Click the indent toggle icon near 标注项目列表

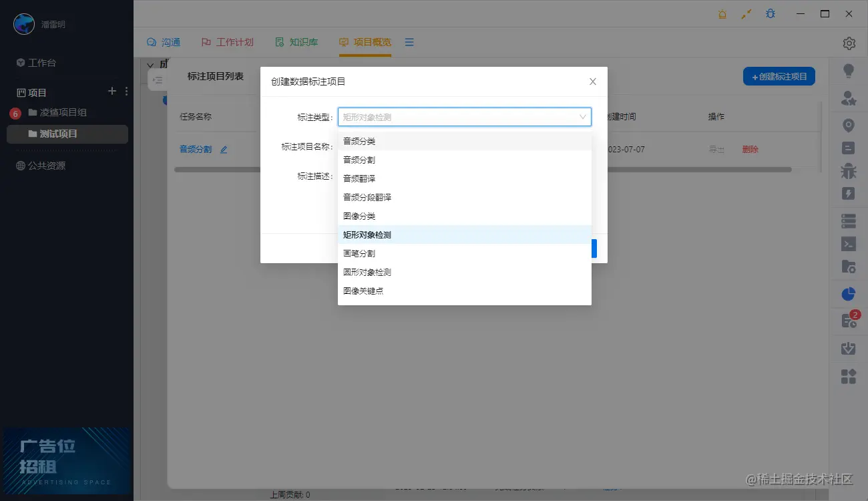point(158,80)
